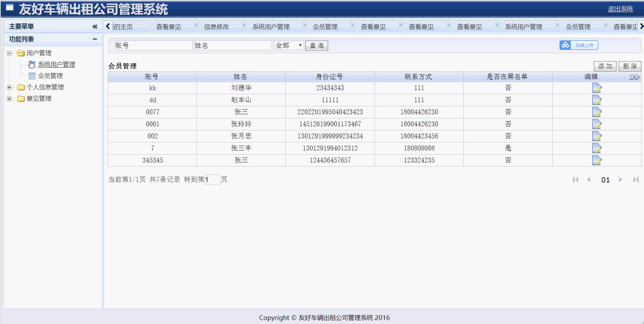Go to the first page
Image resolution: width=644 pixels, height=324 pixels.
click(x=576, y=179)
